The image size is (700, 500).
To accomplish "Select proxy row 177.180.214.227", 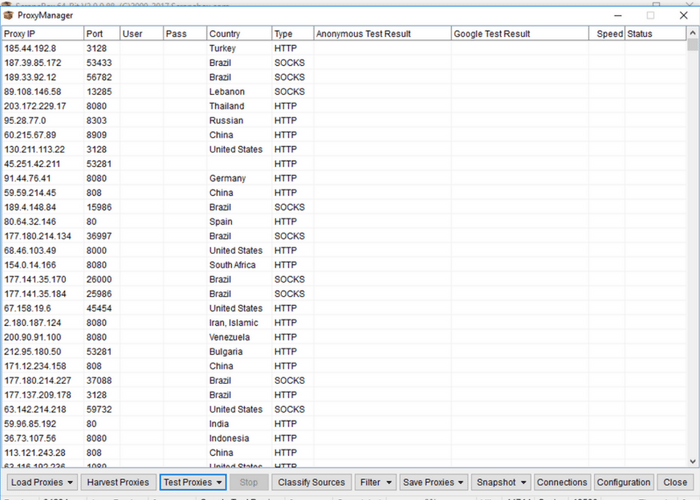I will point(344,380).
